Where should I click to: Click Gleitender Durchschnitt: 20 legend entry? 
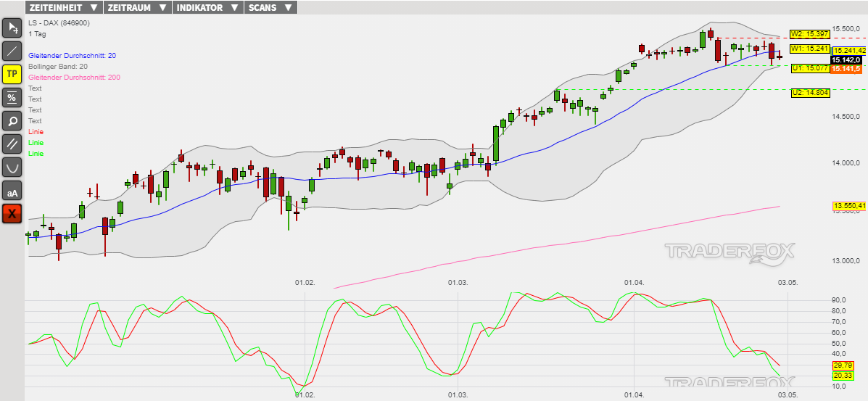72,55
